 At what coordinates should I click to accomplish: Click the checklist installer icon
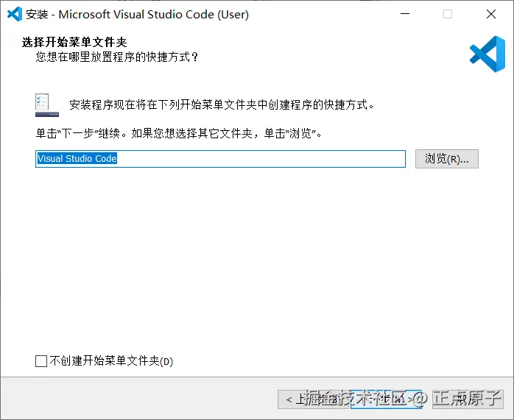pyautogui.click(x=47, y=105)
